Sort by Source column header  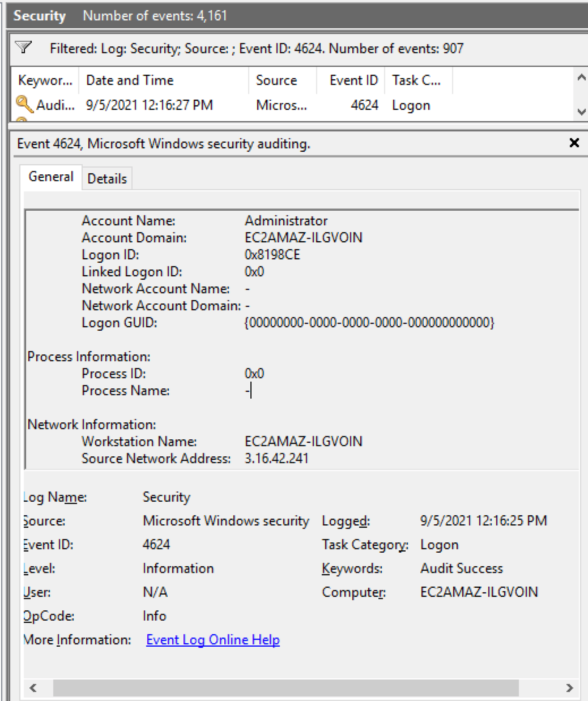pos(282,80)
